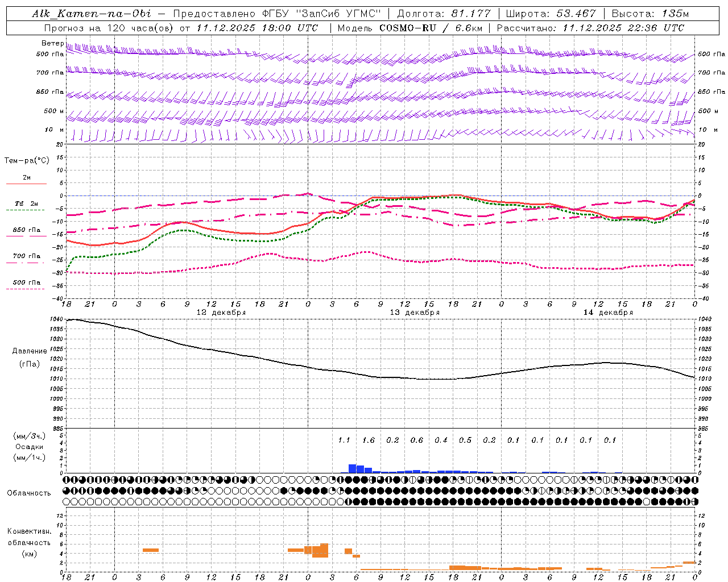This screenshot has height=582, width=728.
Task: Click the Давление panel label
Action: [30, 351]
